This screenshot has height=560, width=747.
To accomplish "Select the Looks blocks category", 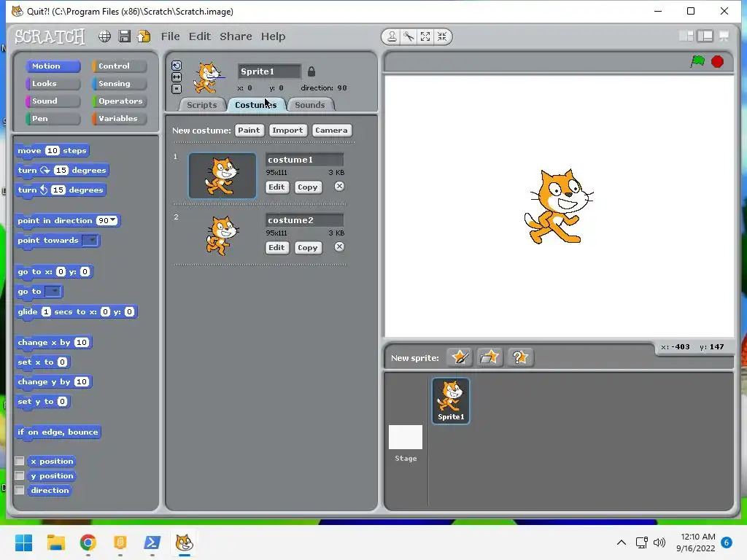I will (x=53, y=84).
